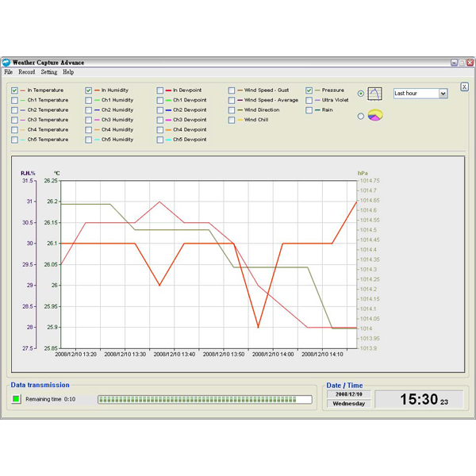This screenshot has height=476, width=476.
Task: Click the 2008/12/10 13:50 axis label
Action: 224,355
